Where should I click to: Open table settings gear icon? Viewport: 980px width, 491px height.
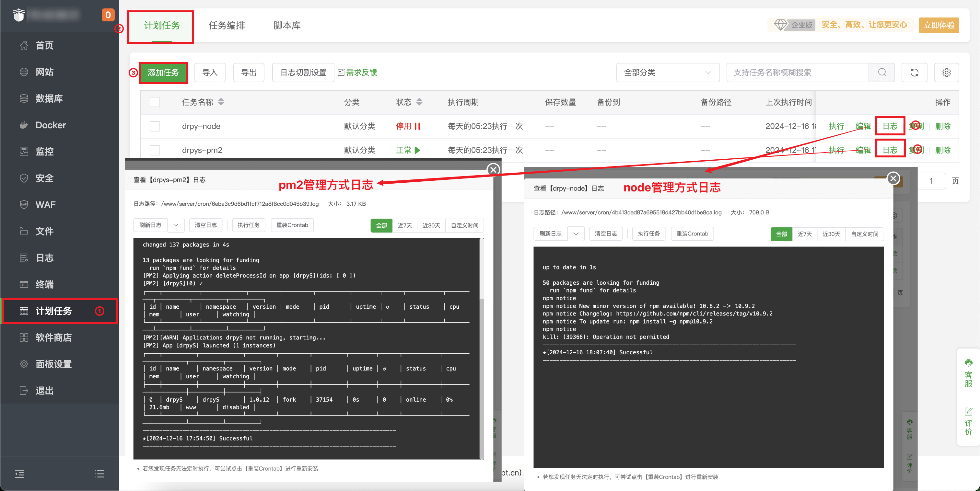coord(946,72)
